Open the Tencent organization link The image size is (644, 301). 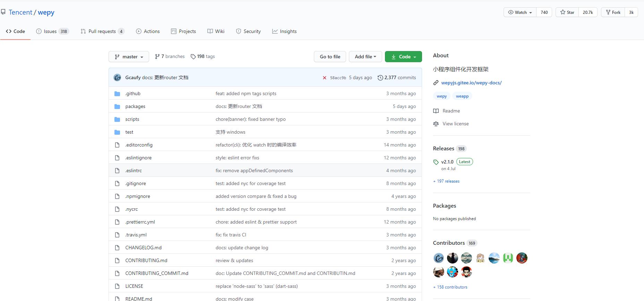20,12
